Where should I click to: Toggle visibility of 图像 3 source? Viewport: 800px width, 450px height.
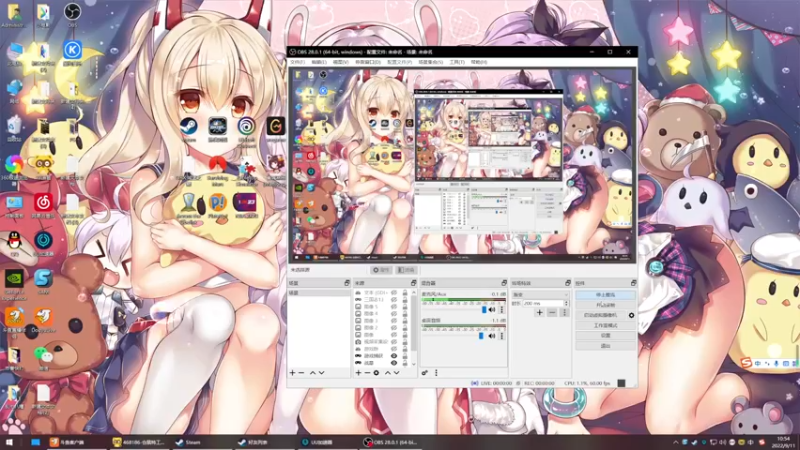coord(394,321)
